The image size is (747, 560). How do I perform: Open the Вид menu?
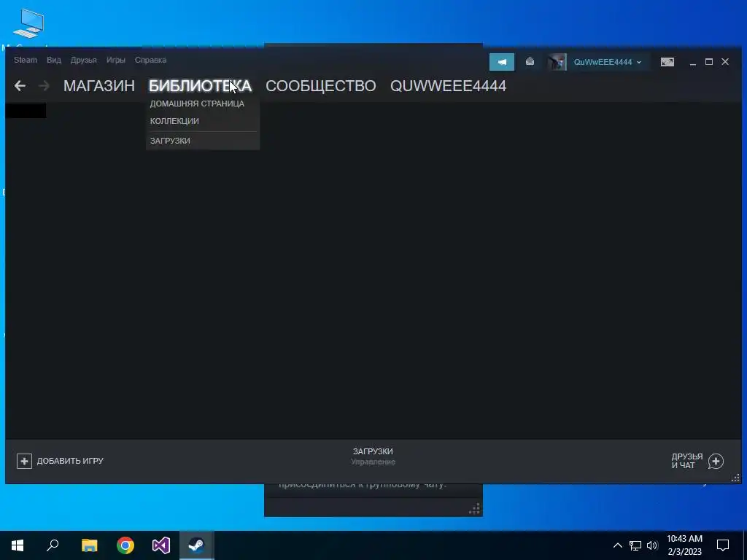[x=54, y=60]
